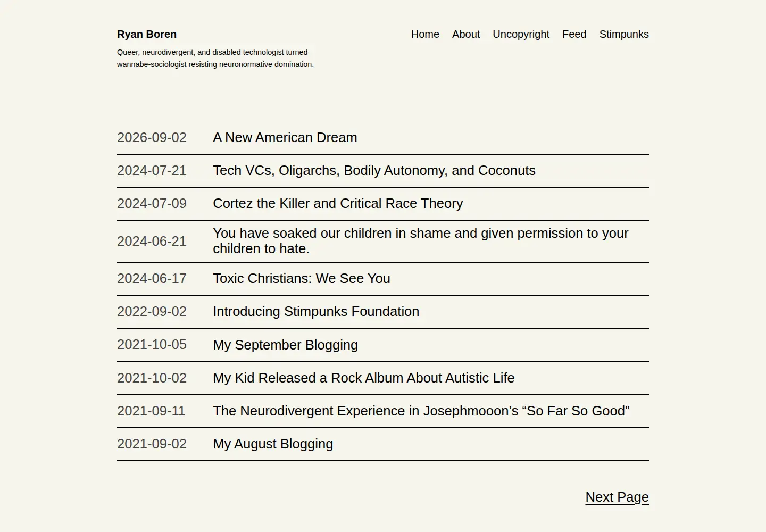Screen dimensions: 766x532
Task: Open post A New American Dream
Action: coord(285,137)
